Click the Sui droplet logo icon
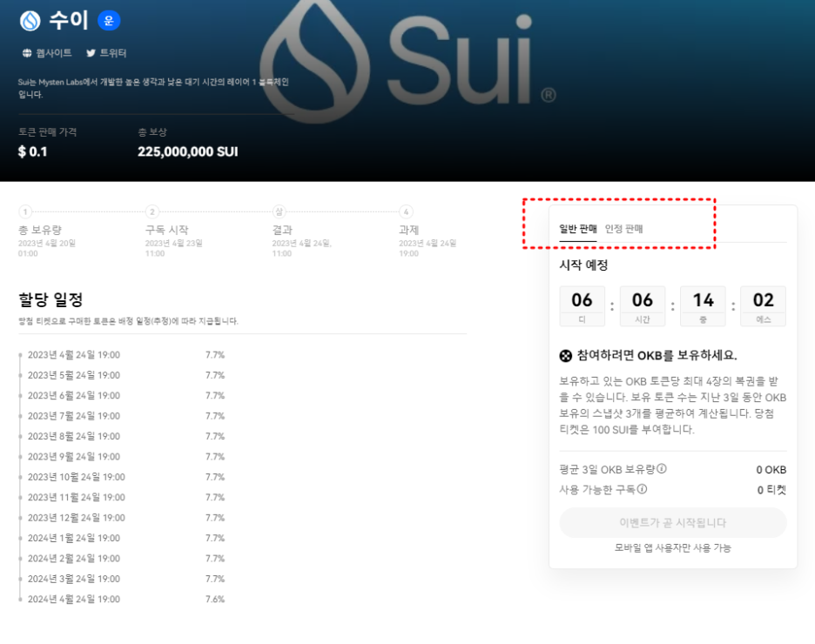This screenshot has height=644, width=815. coord(30,21)
